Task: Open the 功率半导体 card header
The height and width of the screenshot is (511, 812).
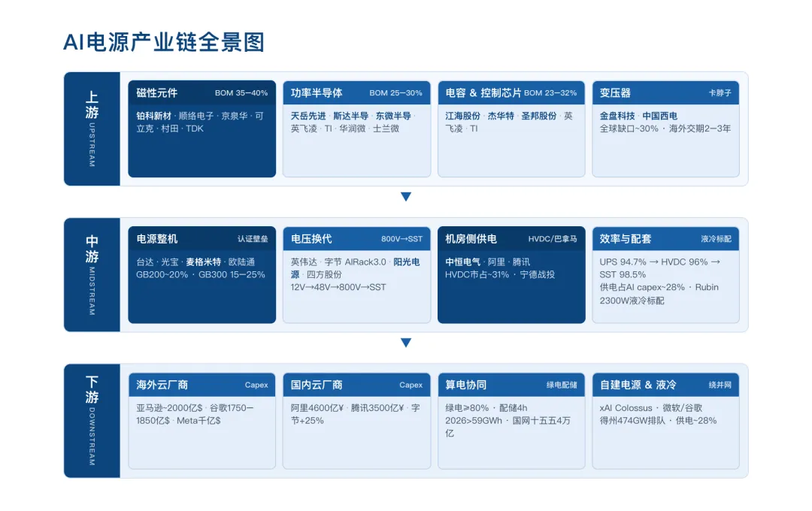Action: 356,92
